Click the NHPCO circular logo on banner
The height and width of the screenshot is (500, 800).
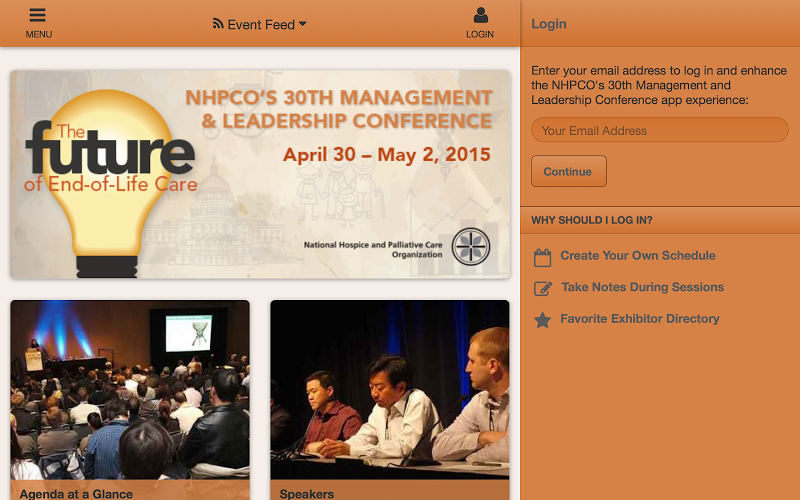click(470, 247)
